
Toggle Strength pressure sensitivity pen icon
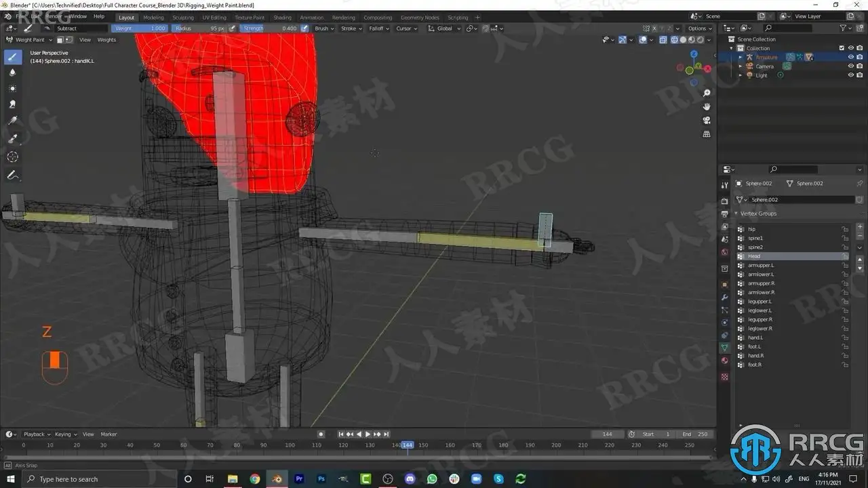click(304, 28)
